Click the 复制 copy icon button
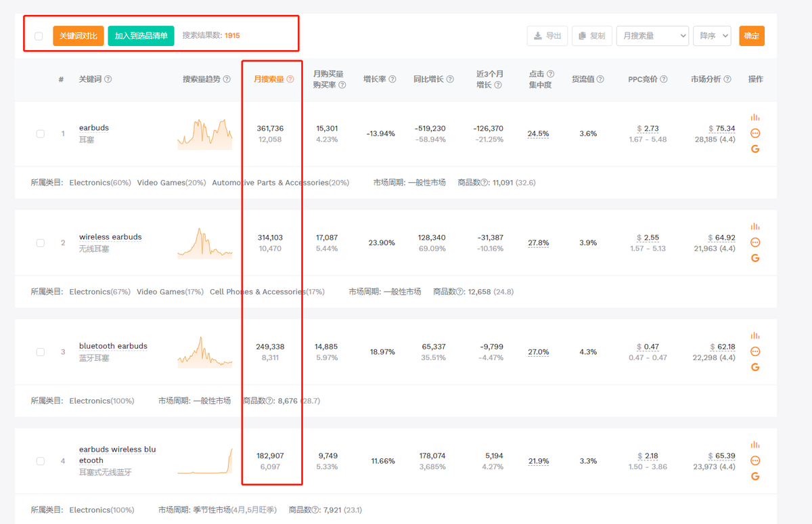Viewport: 812px width, 524px height. (591, 36)
